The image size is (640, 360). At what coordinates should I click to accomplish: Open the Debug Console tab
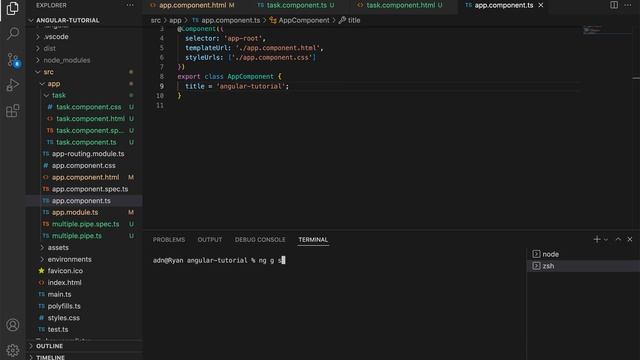[260, 240]
